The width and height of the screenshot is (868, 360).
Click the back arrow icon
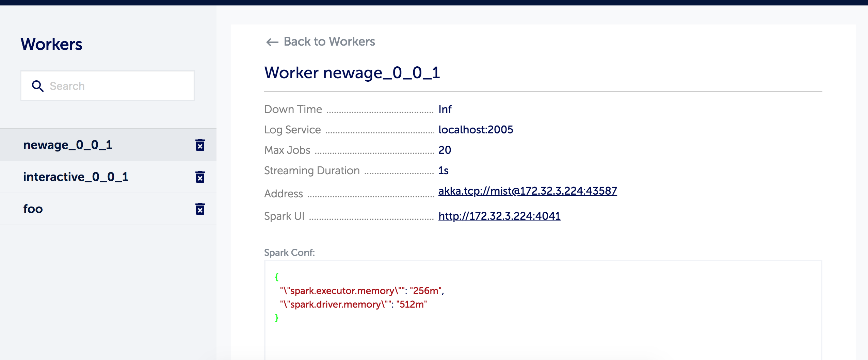pyautogui.click(x=272, y=42)
